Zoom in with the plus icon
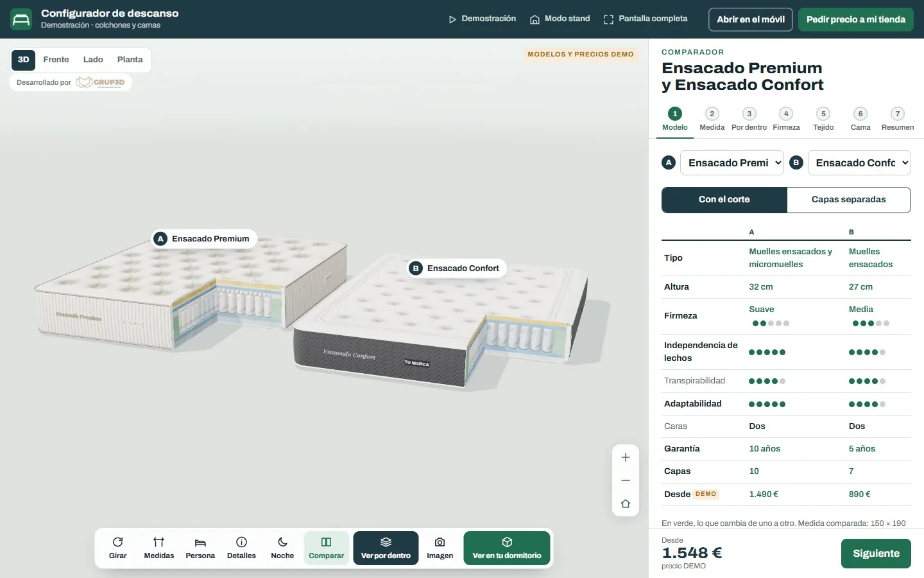This screenshot has height=578, width=924. click(626, 457)
